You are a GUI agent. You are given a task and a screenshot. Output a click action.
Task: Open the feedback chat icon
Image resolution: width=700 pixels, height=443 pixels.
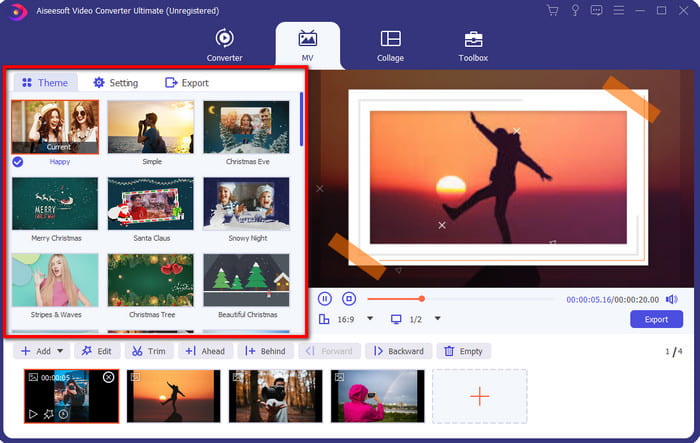pos(596,10)
